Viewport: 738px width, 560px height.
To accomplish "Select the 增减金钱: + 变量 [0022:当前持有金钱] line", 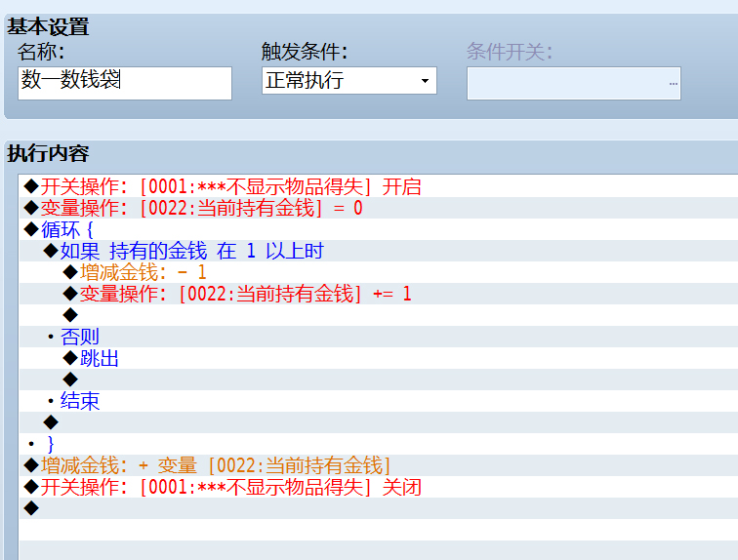I will click(x=379, y=465).
